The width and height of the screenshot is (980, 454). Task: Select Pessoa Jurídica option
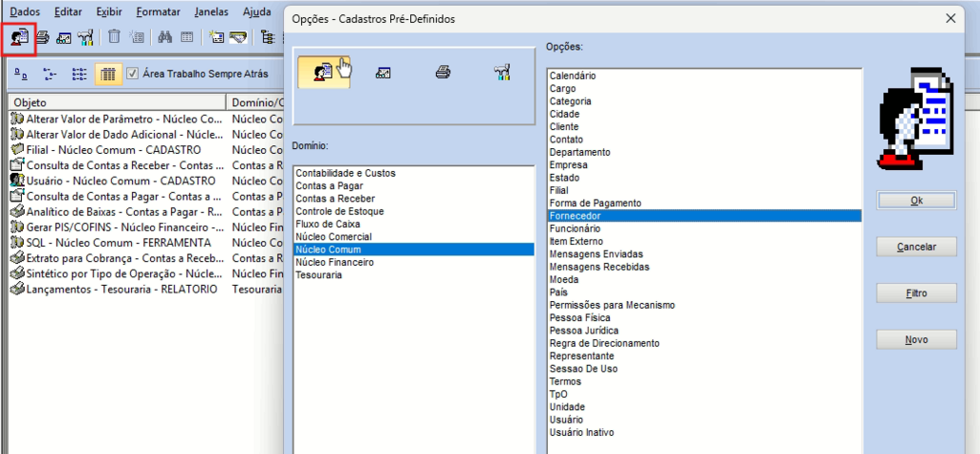click(x=705, y=331)
